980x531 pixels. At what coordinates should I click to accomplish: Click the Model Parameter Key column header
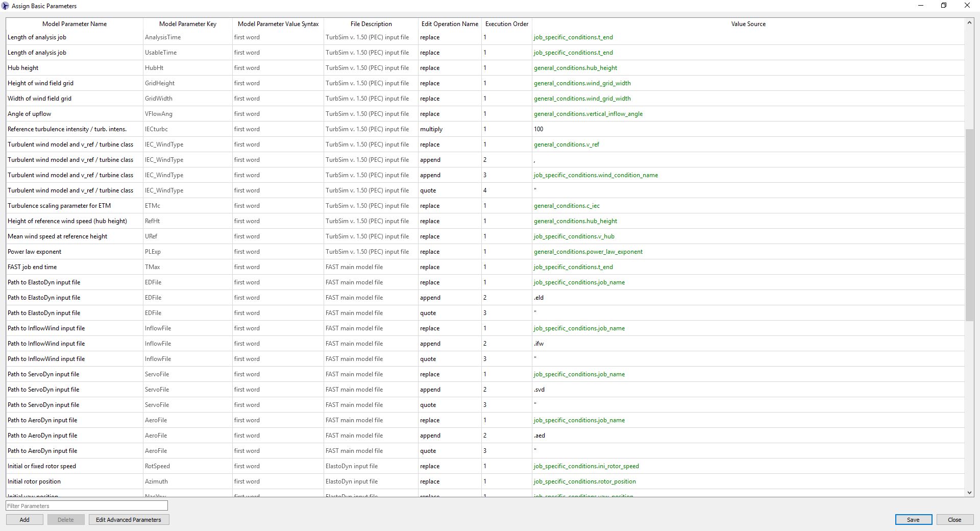(187, 24)
